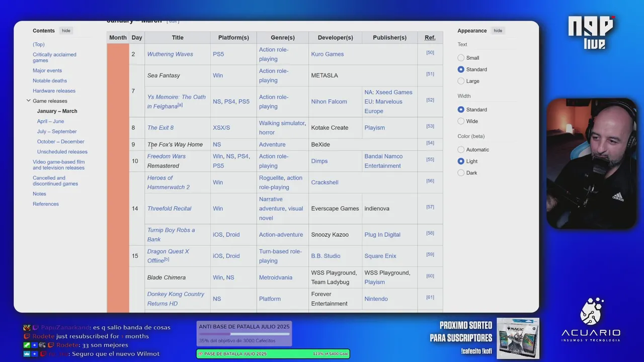Go to Hardware releases section

54,91
